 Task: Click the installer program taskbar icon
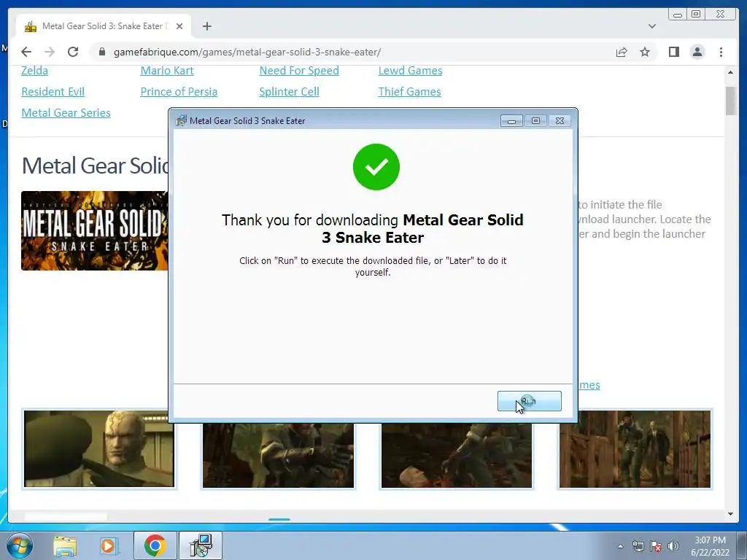pyautogui.click(x=201, y=545)
